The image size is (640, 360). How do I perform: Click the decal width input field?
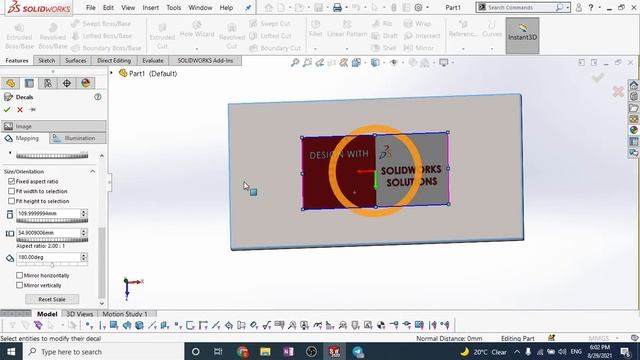coord(48,213)
